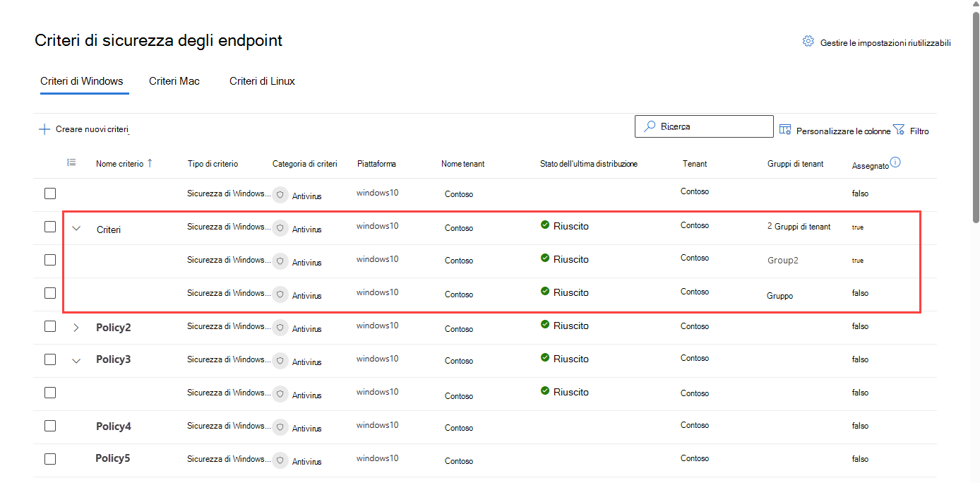Collapse the Criteri row chevron
This screenshot has width=980, height=483.
pos(77,228)
